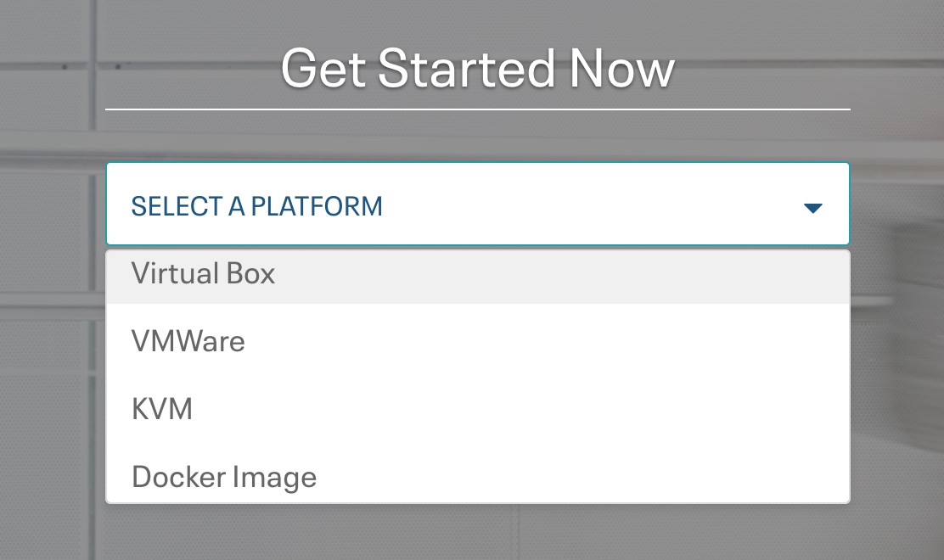Image resolution: width=944 pixels, height=560 pixels.
Task: Click the word VMWare in the list
Action: coord(188,341)
